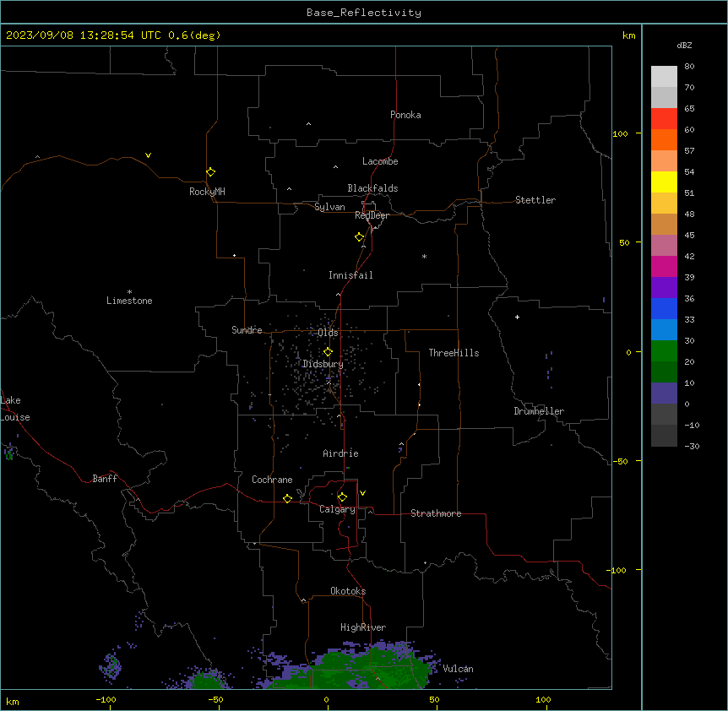
Task: Click the Cochrane town label
Action: pyautogui.click(x=272, y=480)
